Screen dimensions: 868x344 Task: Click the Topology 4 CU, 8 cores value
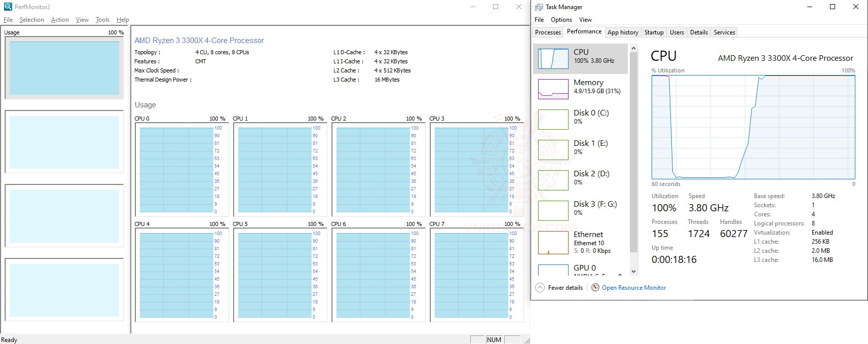pyautogui.click(x=222, y=52)
